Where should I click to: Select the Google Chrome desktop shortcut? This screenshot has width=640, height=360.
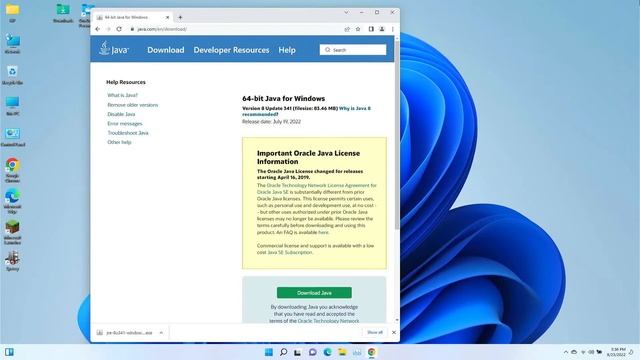12,170
